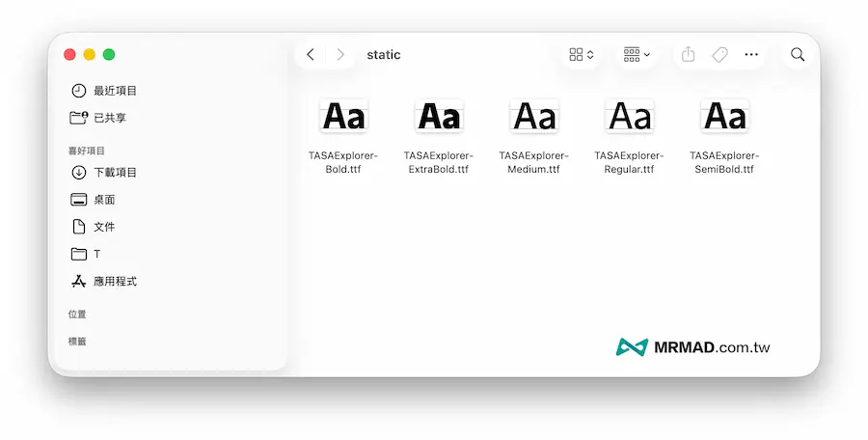
Task: Click the TASAExplorer-SemiBold.ttf file name
Action: pos(724,162)
